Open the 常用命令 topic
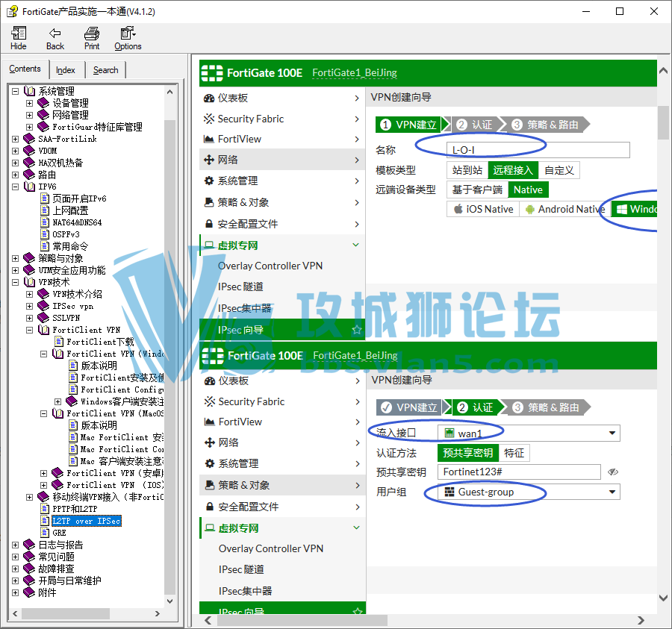This screenshot has width=672, height=629. point(70,246)
